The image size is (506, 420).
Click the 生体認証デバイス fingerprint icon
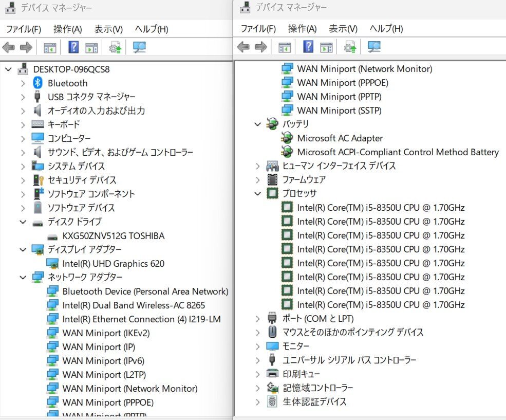tap(272, 401)
